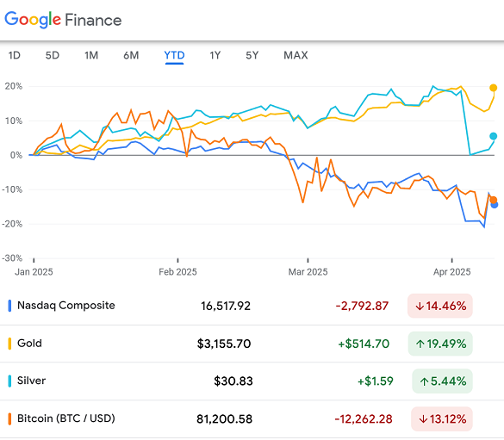Select the 1D time range tab
The image size is (504, 440).
point(14,56)
